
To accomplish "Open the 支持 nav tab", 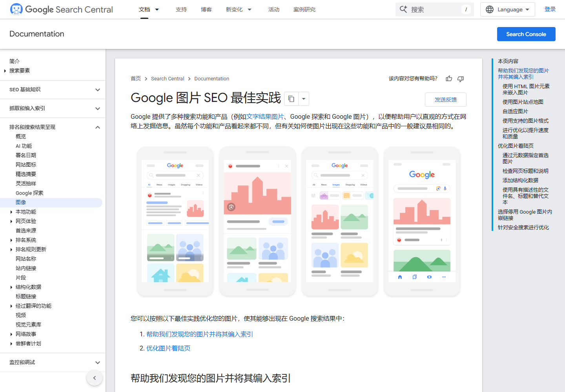I will tap(181, 9).
